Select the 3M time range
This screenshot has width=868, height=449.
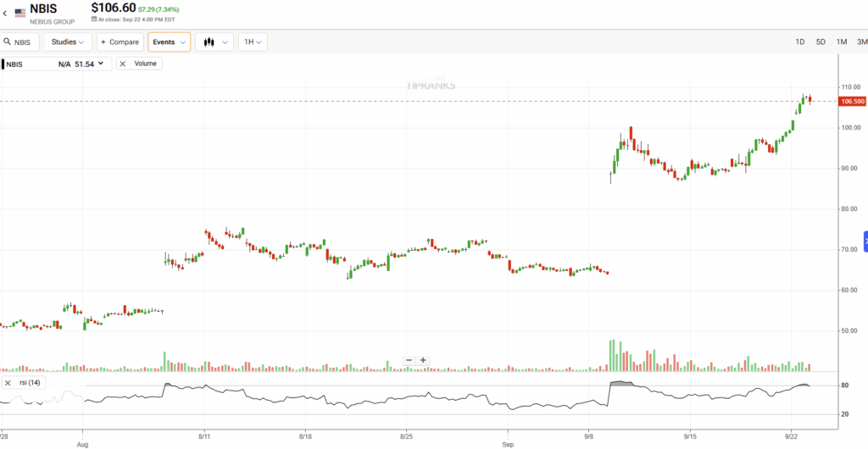tap(862, 42)
